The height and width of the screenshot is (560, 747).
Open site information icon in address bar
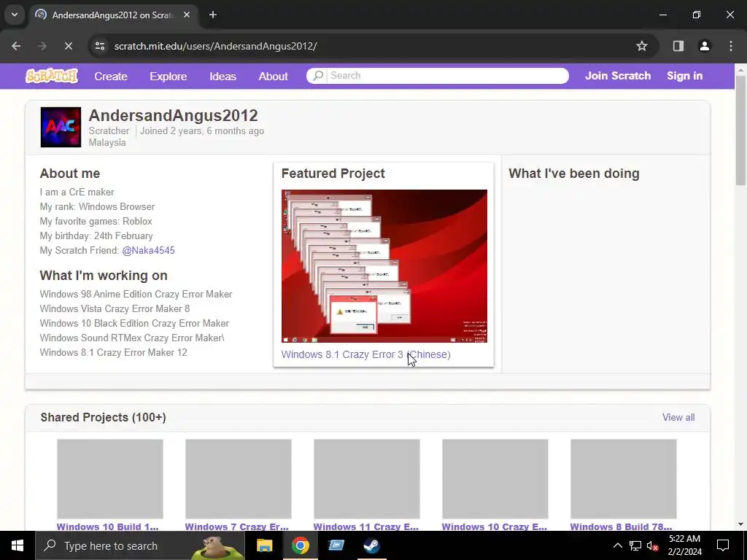click(99, 46)
